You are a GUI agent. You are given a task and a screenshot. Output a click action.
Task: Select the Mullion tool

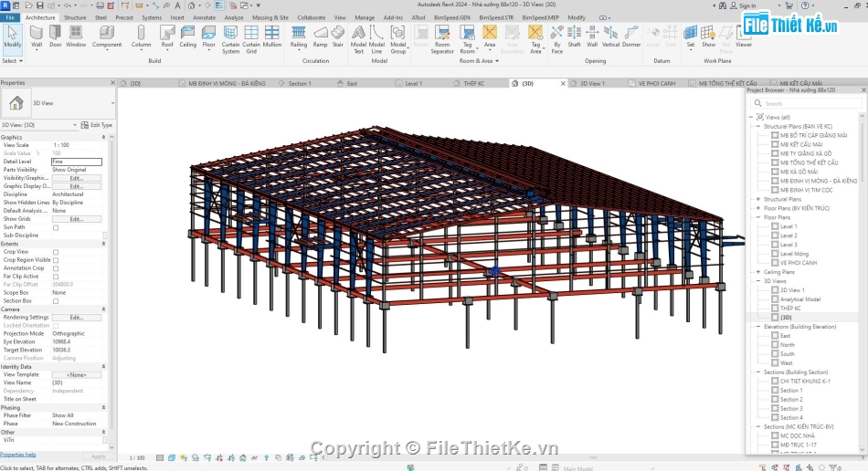pyautogui.click(x=271, y=37)
